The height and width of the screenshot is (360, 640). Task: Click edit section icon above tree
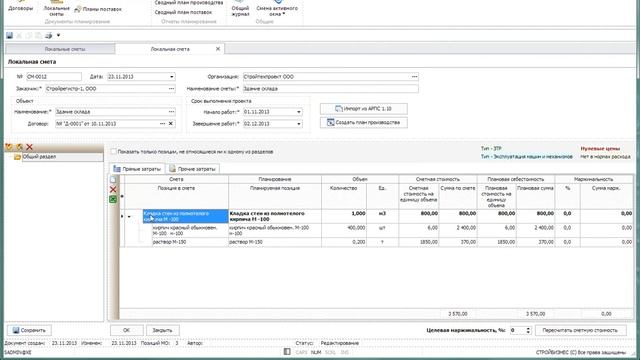click(x=19, y=147)
